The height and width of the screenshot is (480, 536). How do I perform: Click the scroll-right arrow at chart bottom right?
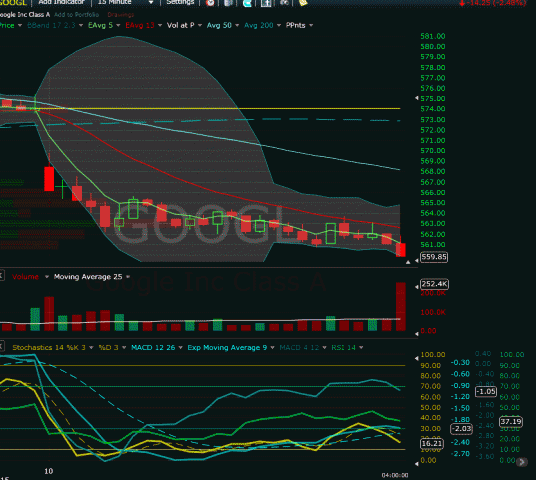(x=522, y=462)
